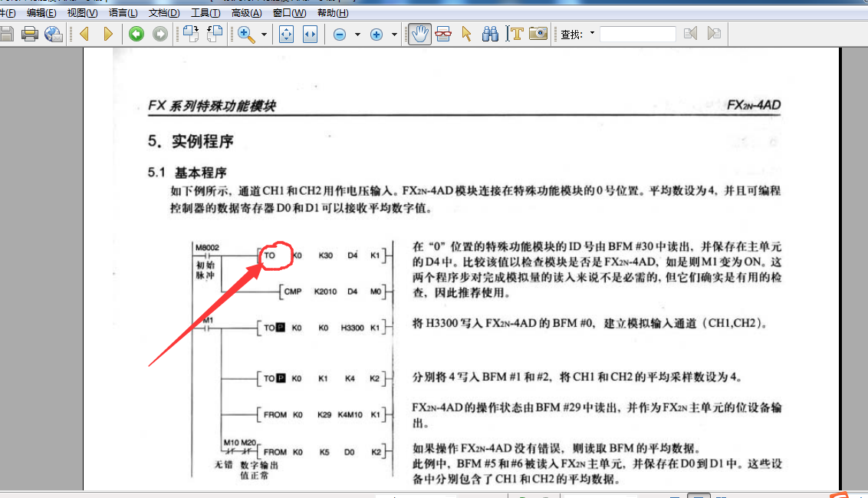Click the binoculars search icon
The height and width of the screenshot is (498, 868).
click(490, 34)
